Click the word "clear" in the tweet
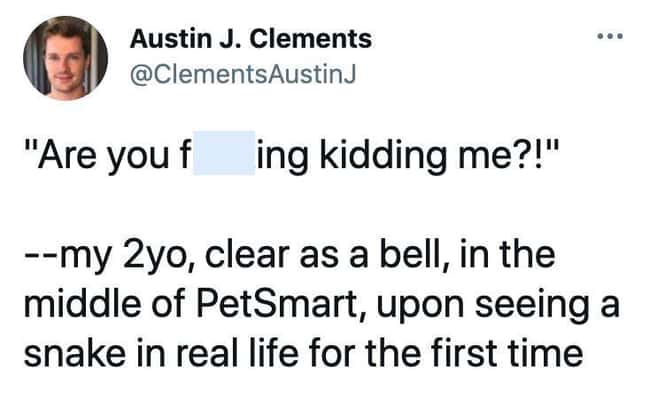This screenshot has height=393, width=650. pos(247,255)
